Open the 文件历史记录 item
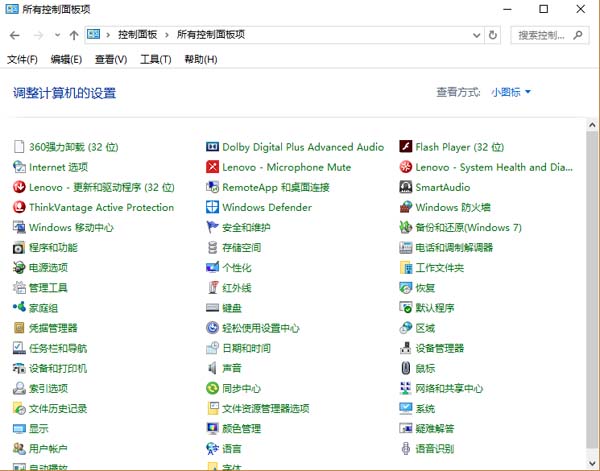Viewport: 600px width, 471px height. click(50, 409)
